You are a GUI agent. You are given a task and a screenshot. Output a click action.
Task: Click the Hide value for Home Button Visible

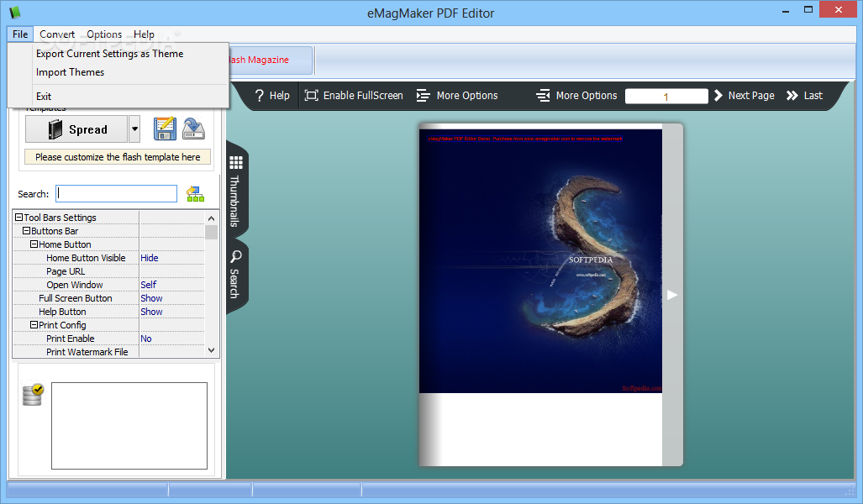[149, 258]
